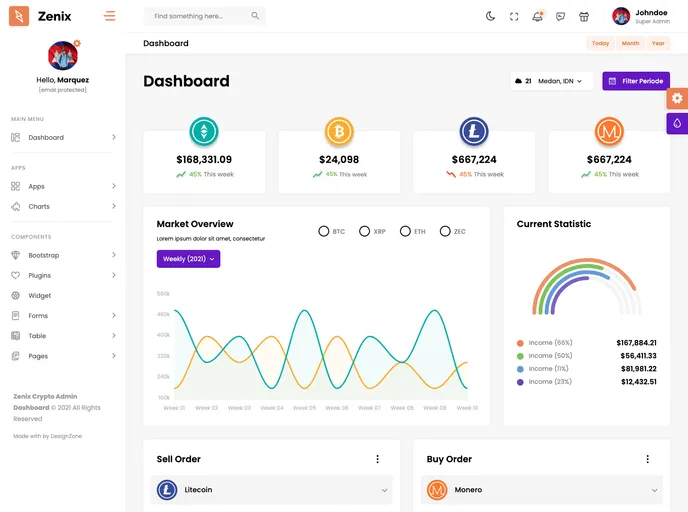Click the Plugins heart icon
Screen dimensions: 688x512
[15, 275]
